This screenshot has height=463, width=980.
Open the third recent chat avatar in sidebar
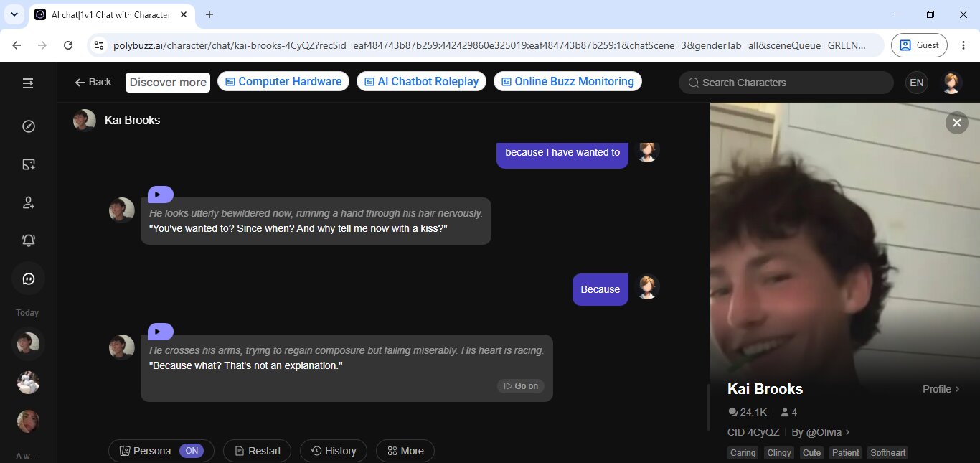[x=28, y=421]
